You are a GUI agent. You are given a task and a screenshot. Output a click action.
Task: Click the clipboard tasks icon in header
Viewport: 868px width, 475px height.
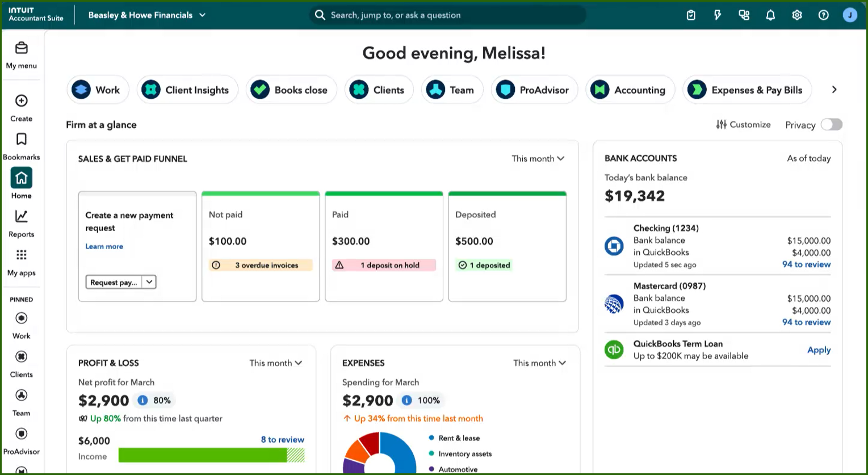691,15
